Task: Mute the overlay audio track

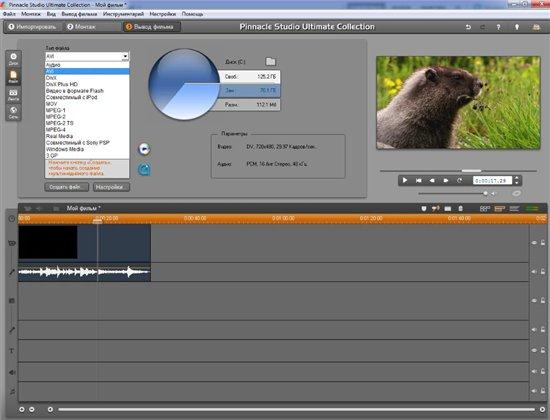Action: tap(534, 329)
